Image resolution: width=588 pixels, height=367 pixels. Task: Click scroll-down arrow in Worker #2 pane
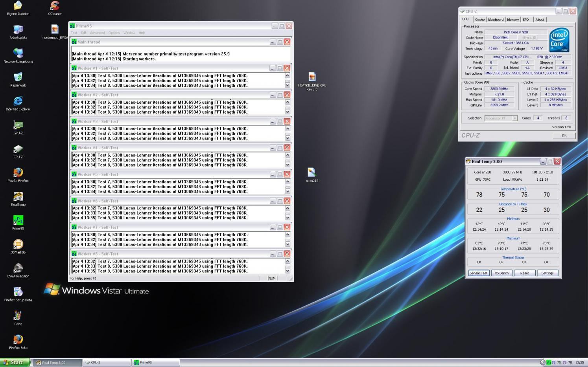pos(288,112)
